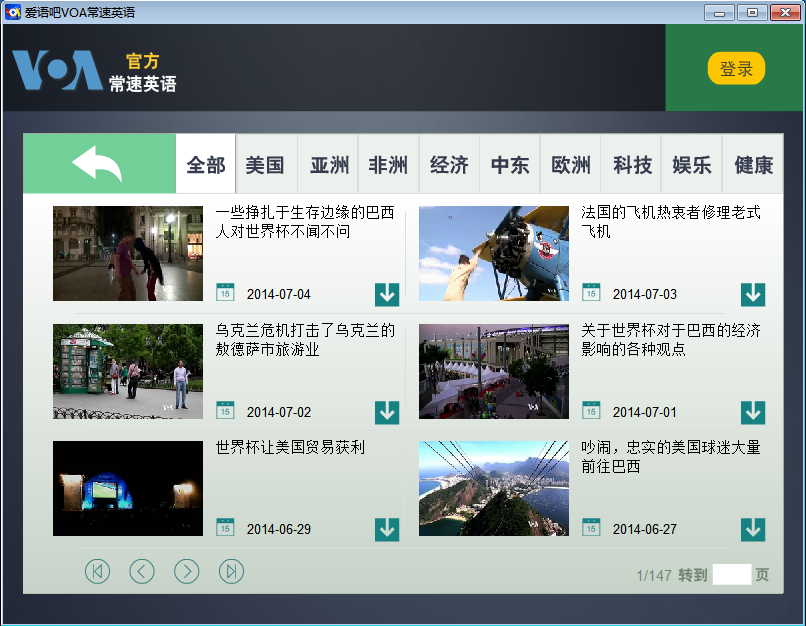Viewport: 806px width, 626px height.
Task: Switch to the 美国 tab
Action: [265, 164]
